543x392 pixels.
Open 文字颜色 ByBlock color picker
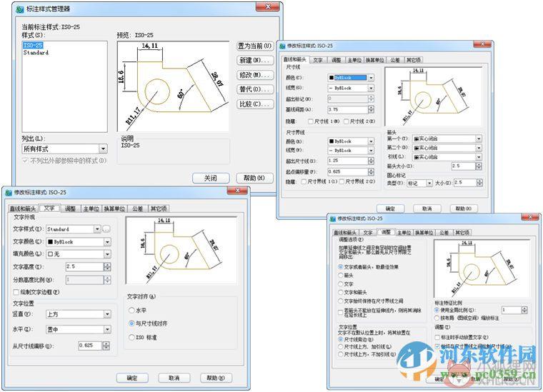(x=79, y=242)
